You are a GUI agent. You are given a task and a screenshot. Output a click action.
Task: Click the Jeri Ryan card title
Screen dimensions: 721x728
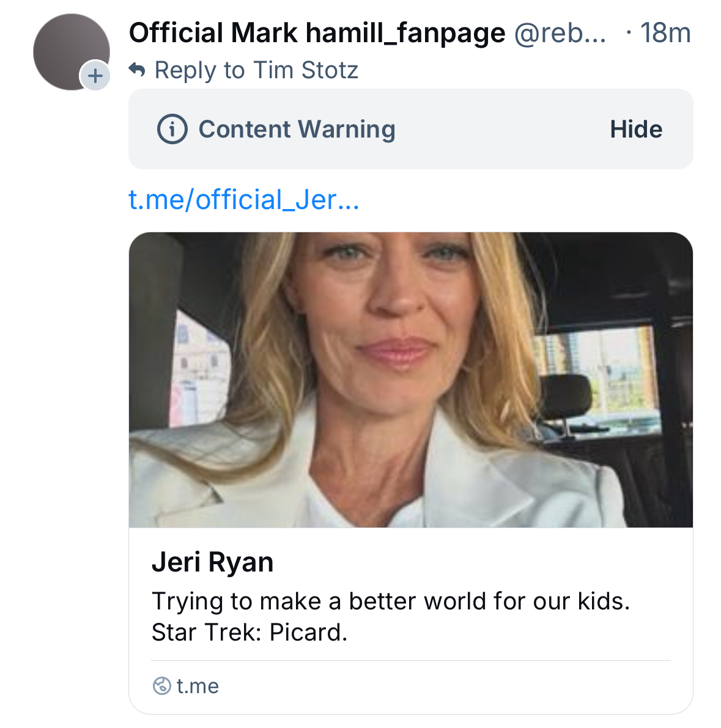(x=212, y=562)
